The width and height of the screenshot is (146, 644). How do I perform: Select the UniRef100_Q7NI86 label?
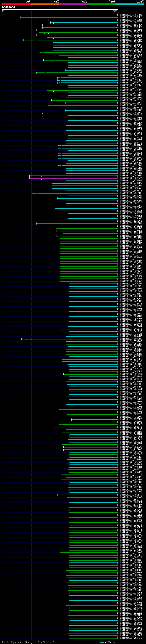(x=131, y=341)
